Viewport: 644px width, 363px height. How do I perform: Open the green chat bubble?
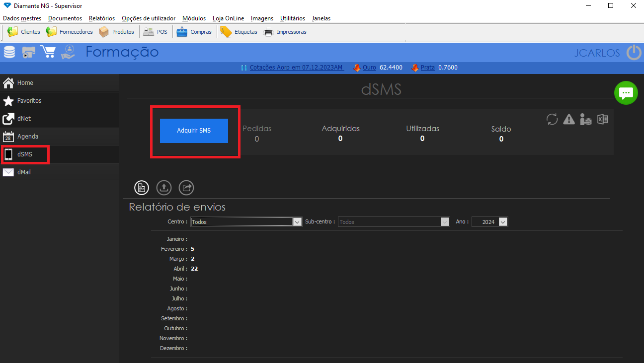(626, 93)
